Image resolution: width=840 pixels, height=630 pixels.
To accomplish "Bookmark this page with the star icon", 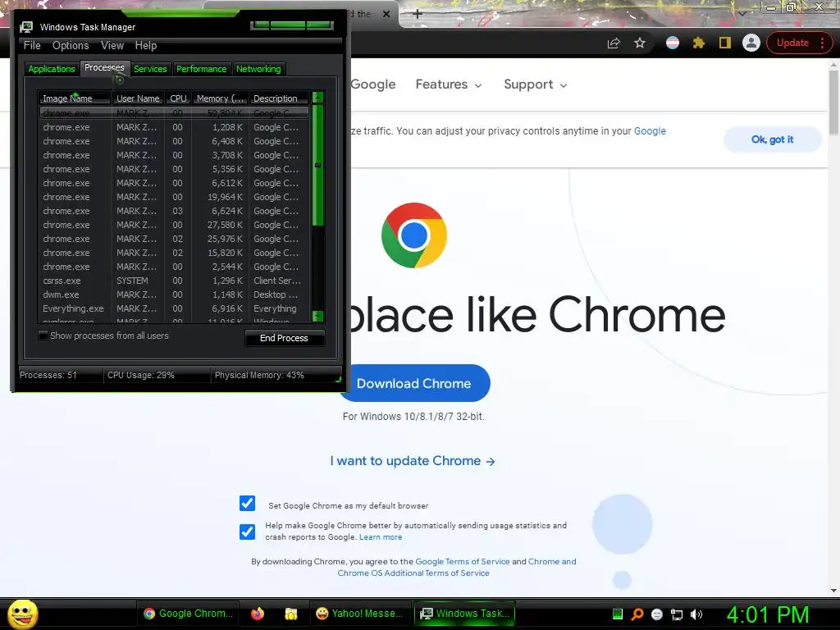I will [x=640, y=43].
